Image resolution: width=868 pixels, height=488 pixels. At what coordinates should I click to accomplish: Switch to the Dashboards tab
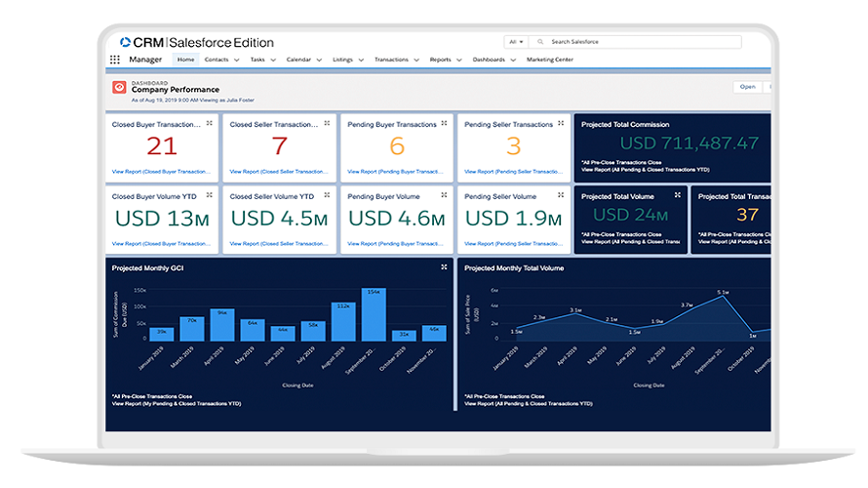point(489,60)
